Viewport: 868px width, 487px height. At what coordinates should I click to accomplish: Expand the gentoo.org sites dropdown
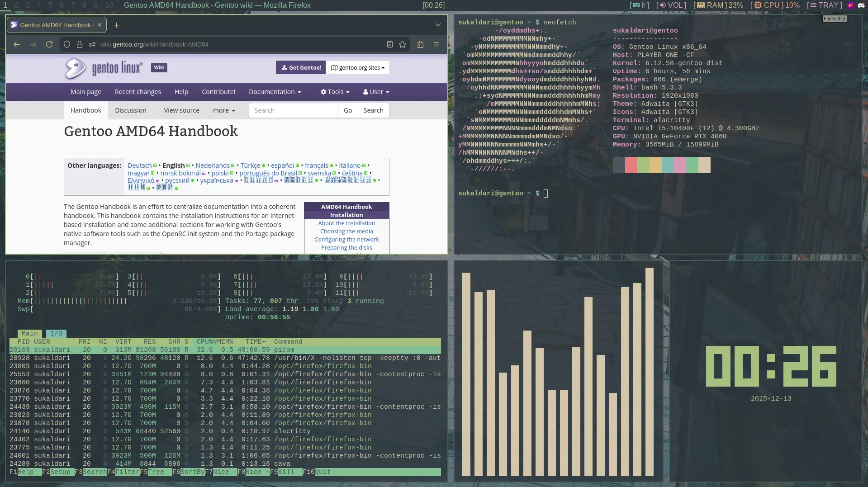(357, 67)
